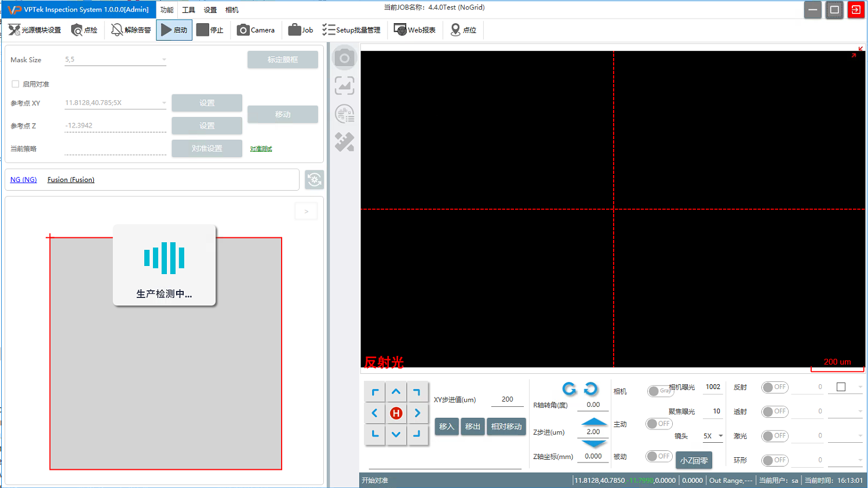Click the 解除告警 alarm-clear bell icon
Viewport: 868px width, 488px height.
click(131, 30)
